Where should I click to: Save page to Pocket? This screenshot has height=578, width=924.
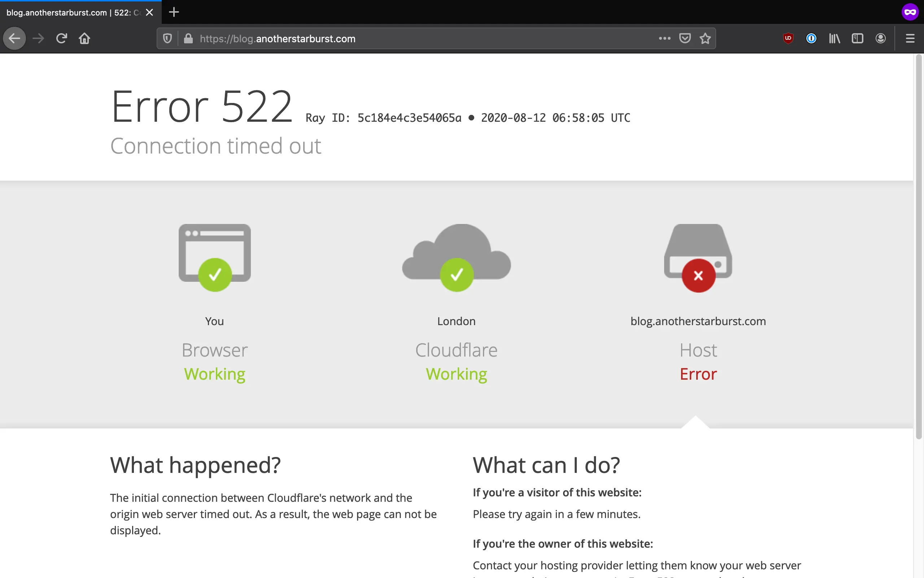click(685, 38)
